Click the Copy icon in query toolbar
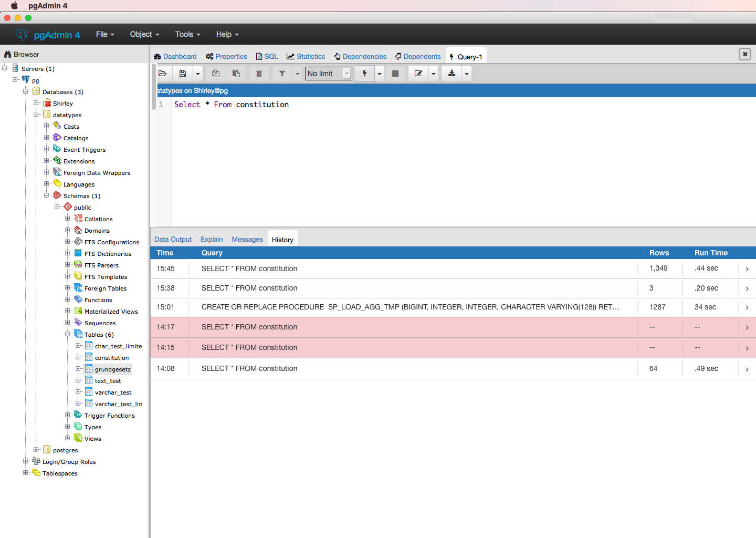Viewport: 756px width, 538px height. click(x=216, y=74)
